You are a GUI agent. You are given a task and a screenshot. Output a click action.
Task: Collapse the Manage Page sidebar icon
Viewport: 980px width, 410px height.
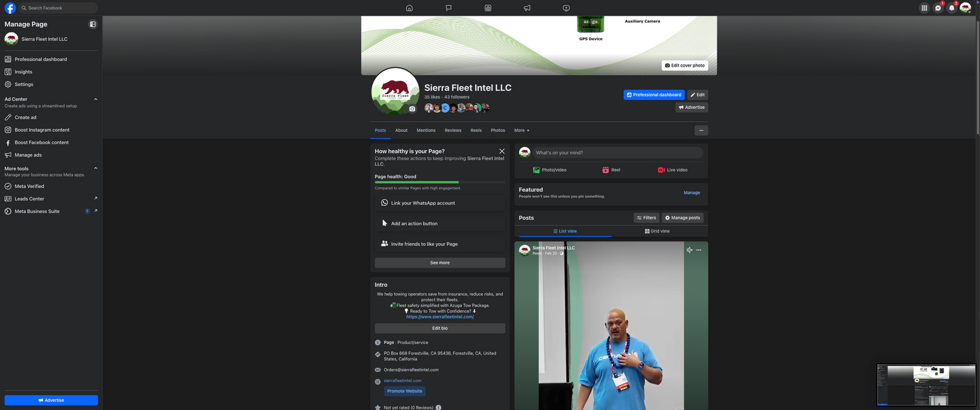point(93,24)
